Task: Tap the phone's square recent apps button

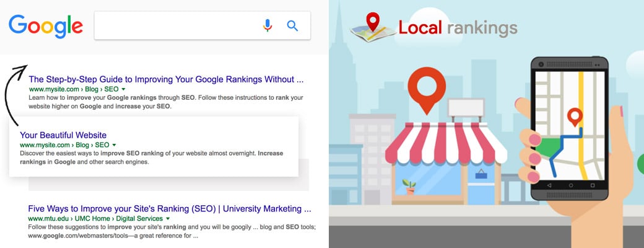Action: click(592, 185)
